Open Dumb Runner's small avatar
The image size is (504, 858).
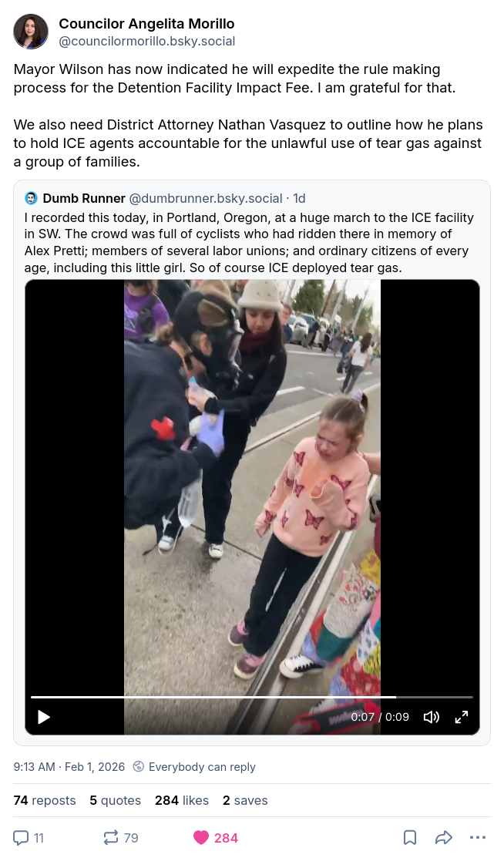pos(31,198)
